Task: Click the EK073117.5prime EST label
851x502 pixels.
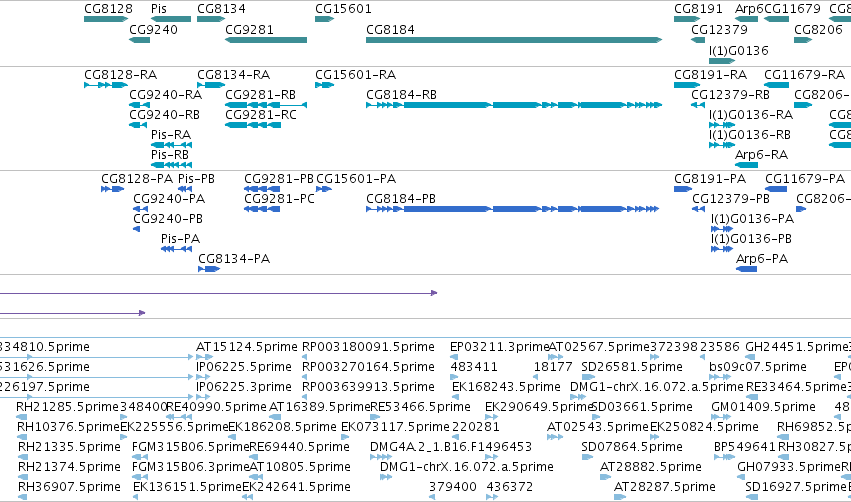Action: coord(395,427)
